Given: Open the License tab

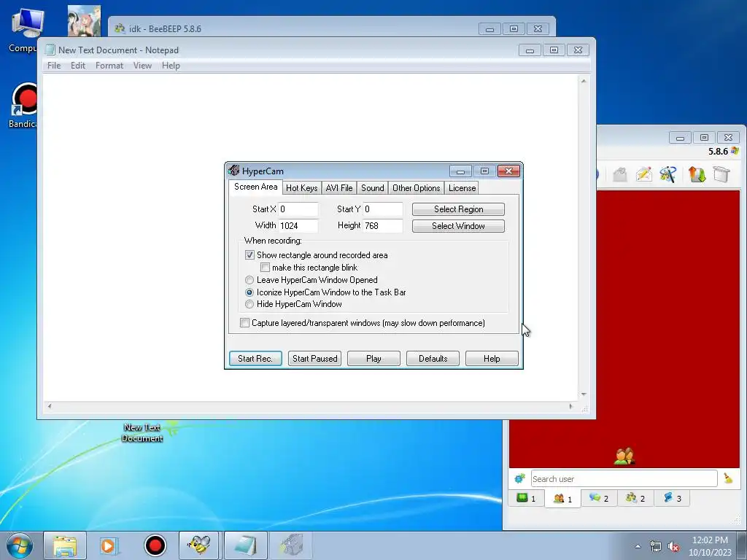Looking at the screenshot, I should click(x=462, y=188).
